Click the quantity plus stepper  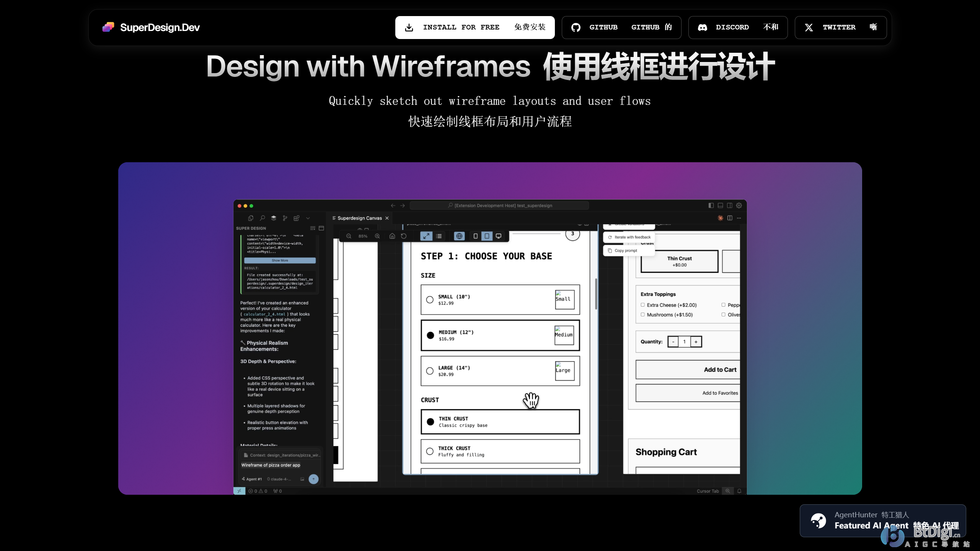696,342
